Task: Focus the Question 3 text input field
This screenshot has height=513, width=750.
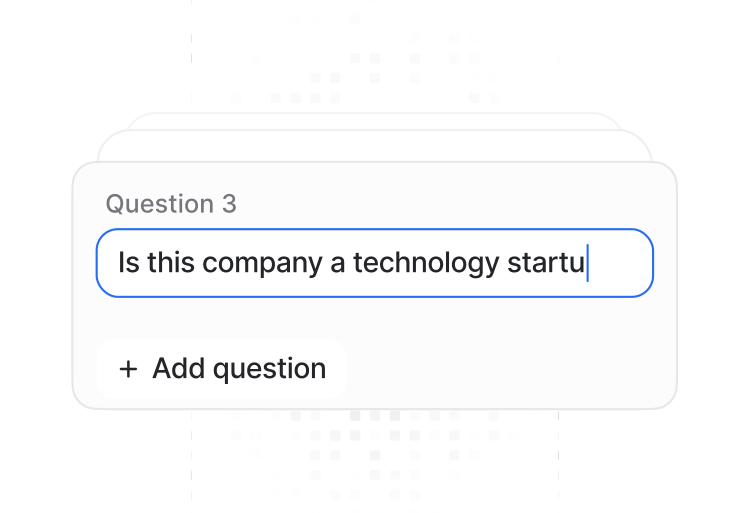Action: [x=374, y=263]
